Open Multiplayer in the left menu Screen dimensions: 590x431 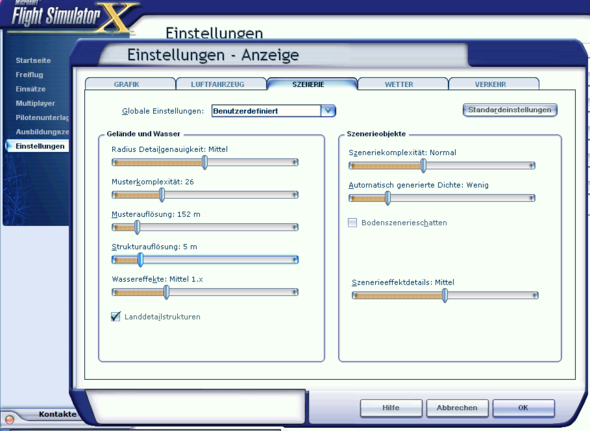pyautogui.click(x=35, y=103)
